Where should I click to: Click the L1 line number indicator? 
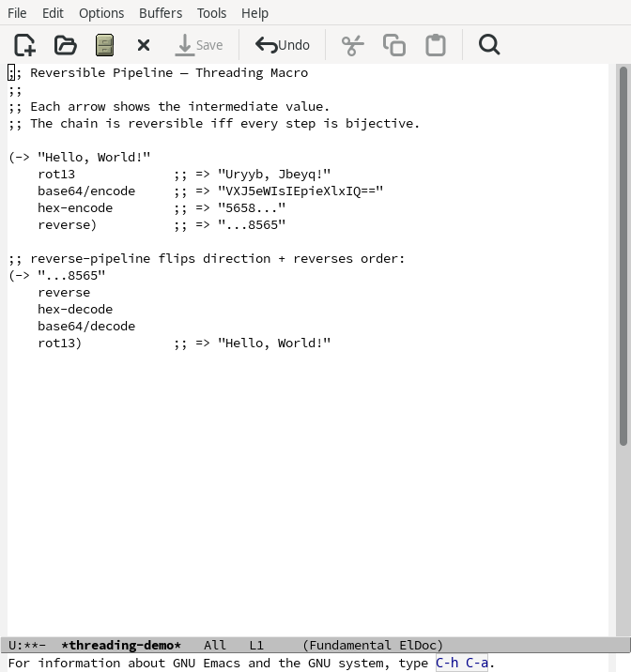pos(256,645)
